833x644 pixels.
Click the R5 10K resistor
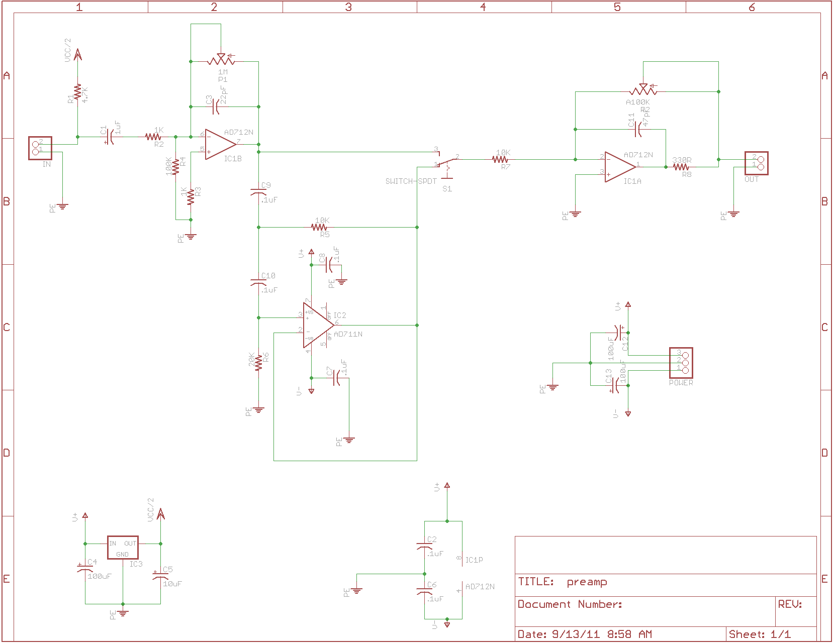point(319,227)
